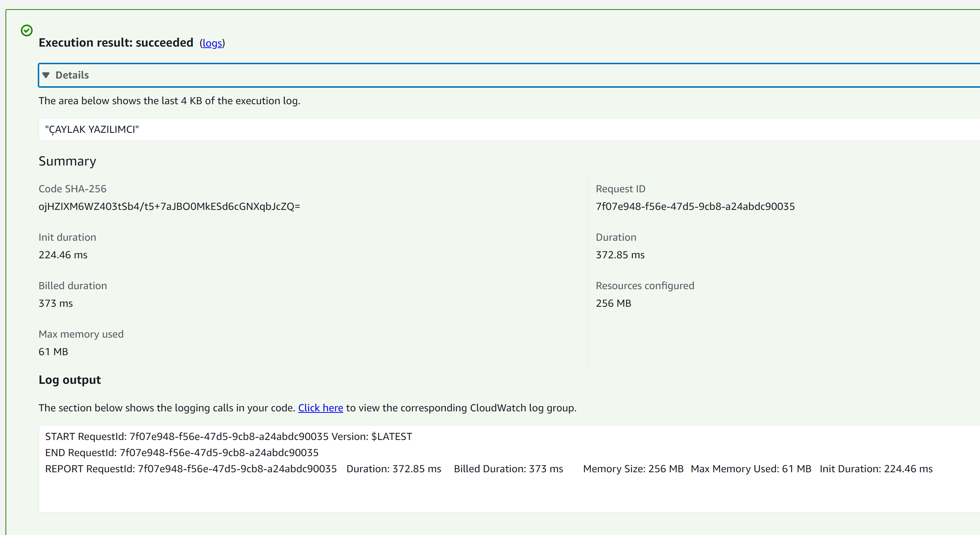Click the END RequestId log line

[181, 452]
